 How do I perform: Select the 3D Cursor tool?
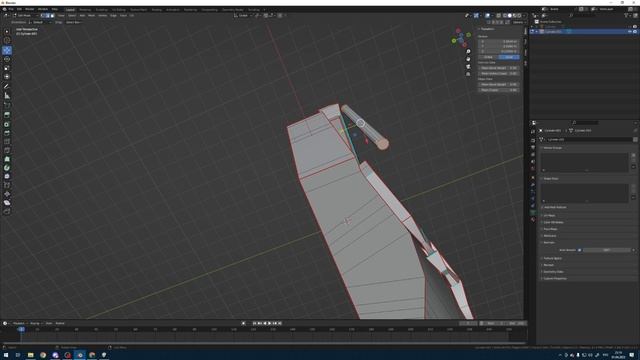click(7, 40)
